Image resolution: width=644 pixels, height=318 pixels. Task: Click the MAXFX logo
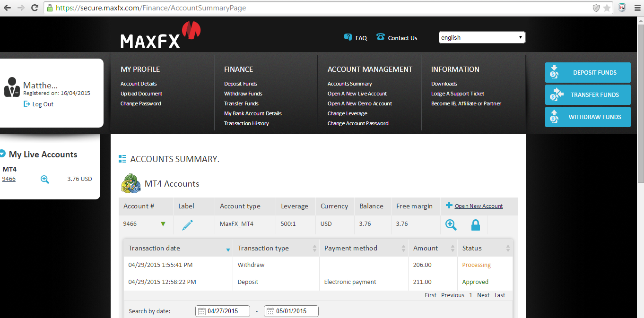coord(160,35)
